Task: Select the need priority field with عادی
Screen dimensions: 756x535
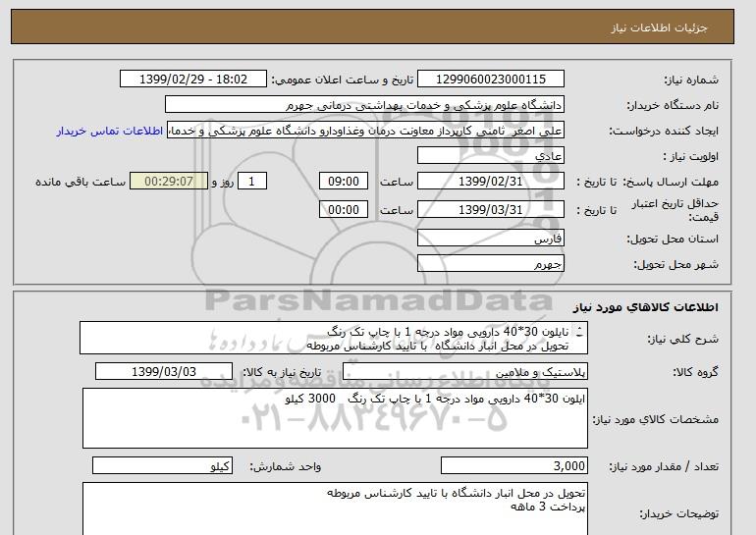Action: [x=491, y=156]
